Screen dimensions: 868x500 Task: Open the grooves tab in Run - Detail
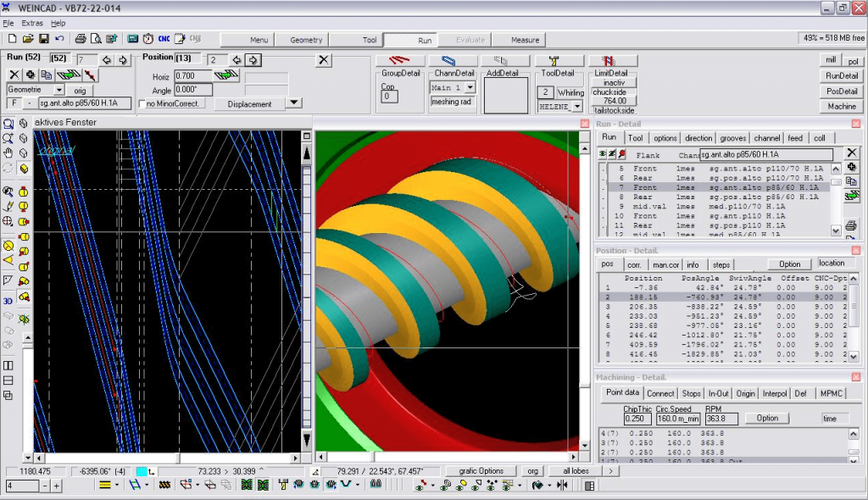pyautogui.click(x=733, y=138)
